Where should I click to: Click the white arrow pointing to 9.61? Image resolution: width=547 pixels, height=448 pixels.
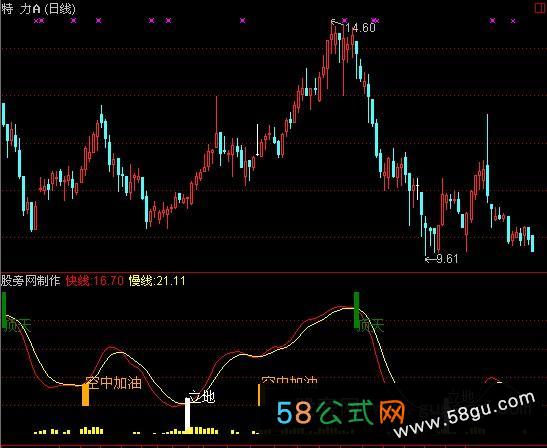430,259
